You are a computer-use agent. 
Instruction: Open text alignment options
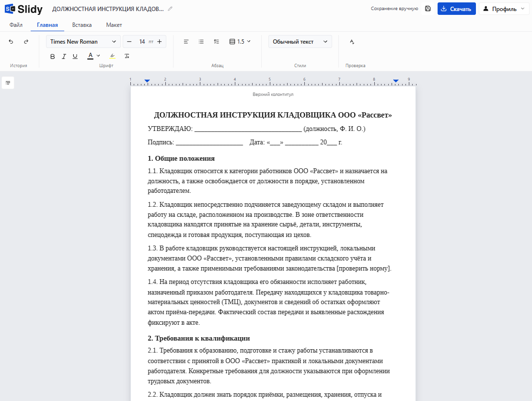186,41
